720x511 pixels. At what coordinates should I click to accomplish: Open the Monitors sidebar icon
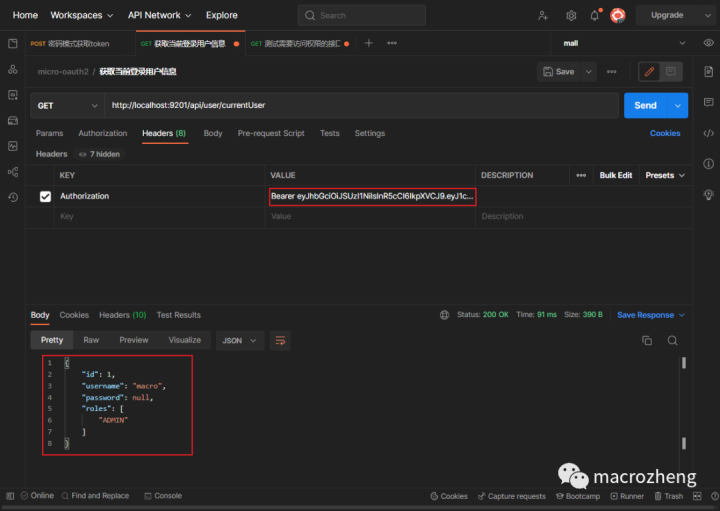[13, 146]
